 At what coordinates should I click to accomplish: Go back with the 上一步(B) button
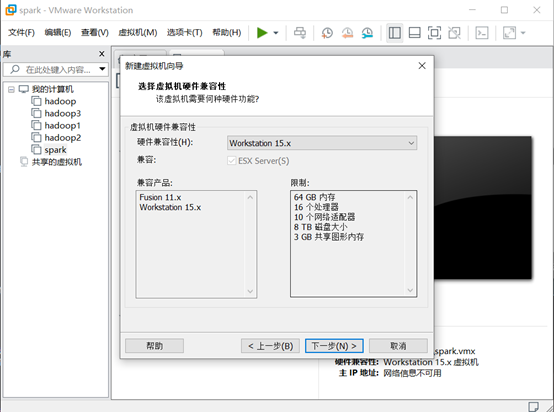270,346
